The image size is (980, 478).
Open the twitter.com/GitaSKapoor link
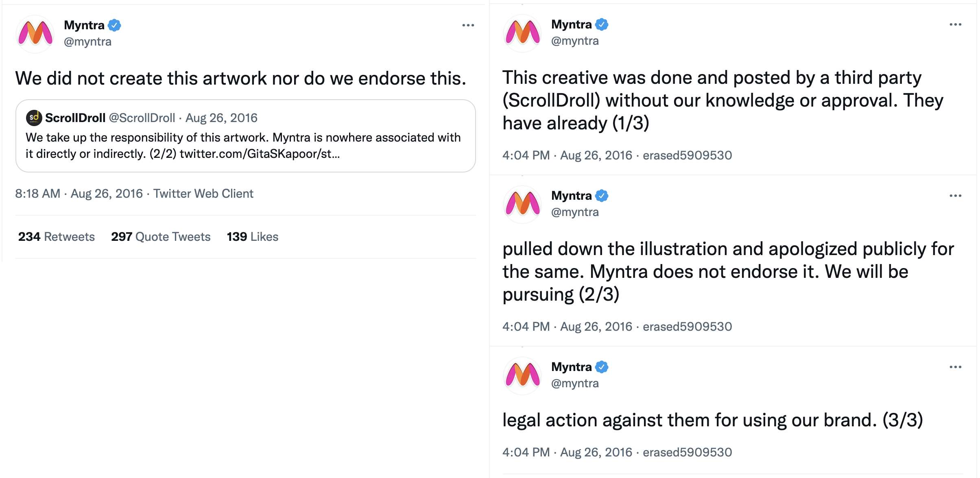click(x=260, y=154)
